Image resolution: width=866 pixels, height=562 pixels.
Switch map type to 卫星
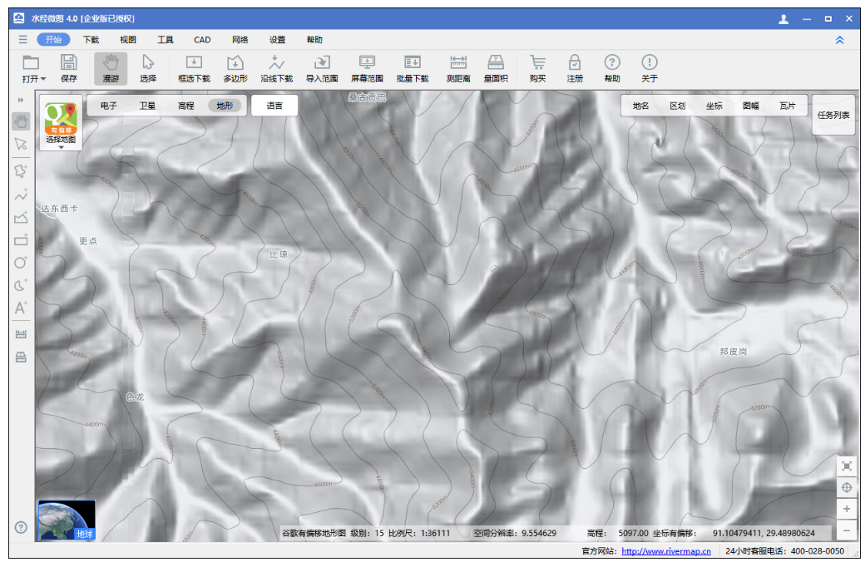(148, 105)
